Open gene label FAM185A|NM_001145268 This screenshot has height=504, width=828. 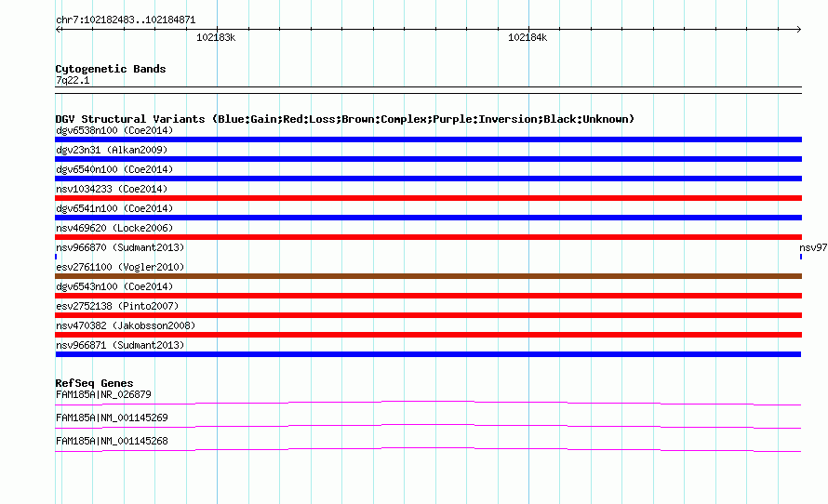(112, 441)
